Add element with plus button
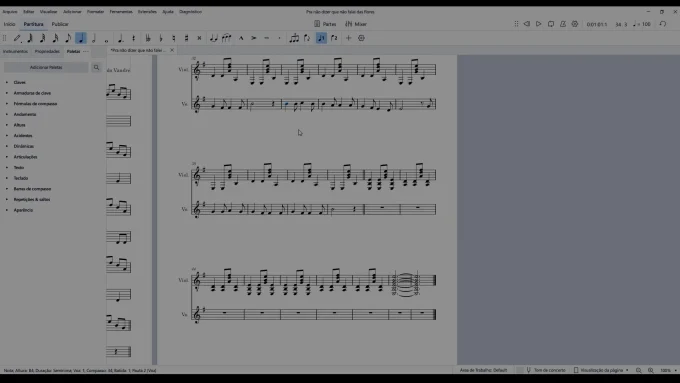 (348, 38)
